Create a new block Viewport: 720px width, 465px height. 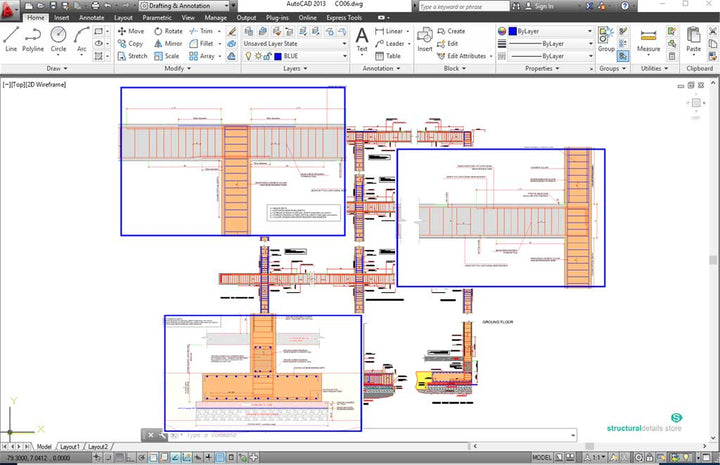coord(451,31)
